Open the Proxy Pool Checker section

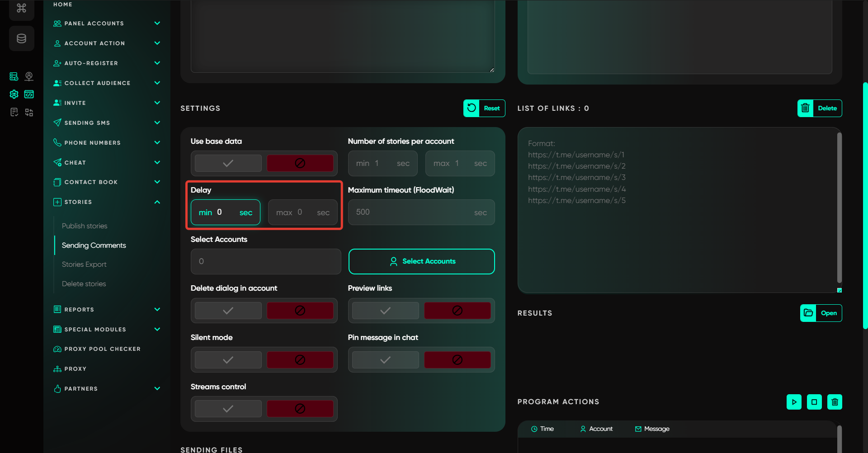[102, 349]
